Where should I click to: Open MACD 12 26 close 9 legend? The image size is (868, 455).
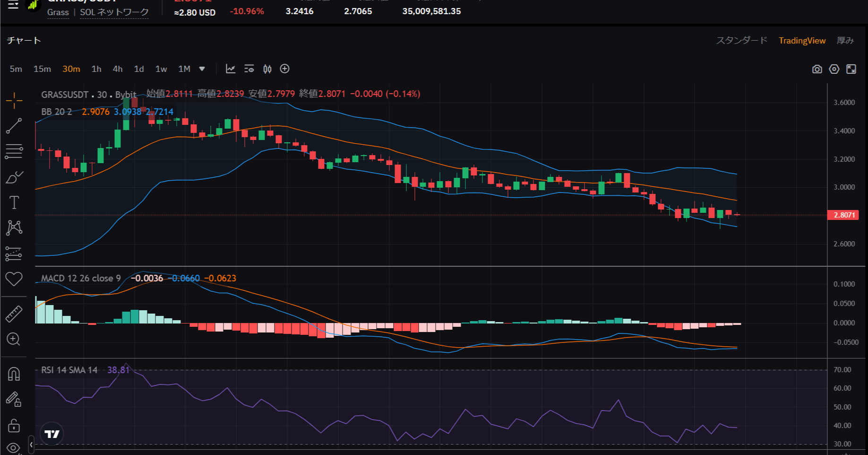point(81,279)
